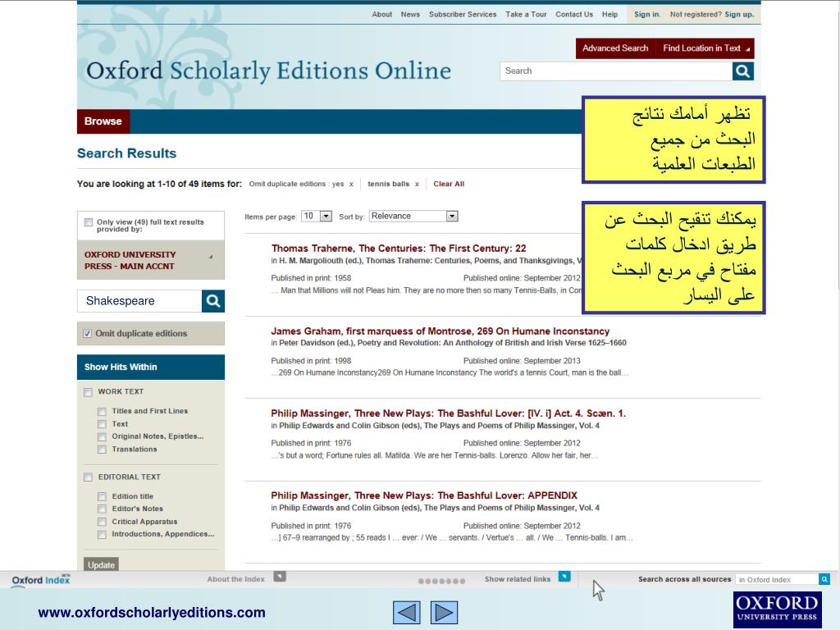840x630 pixels.
Task: Expand Find Location in Text menu
Action: click(705, 48)
